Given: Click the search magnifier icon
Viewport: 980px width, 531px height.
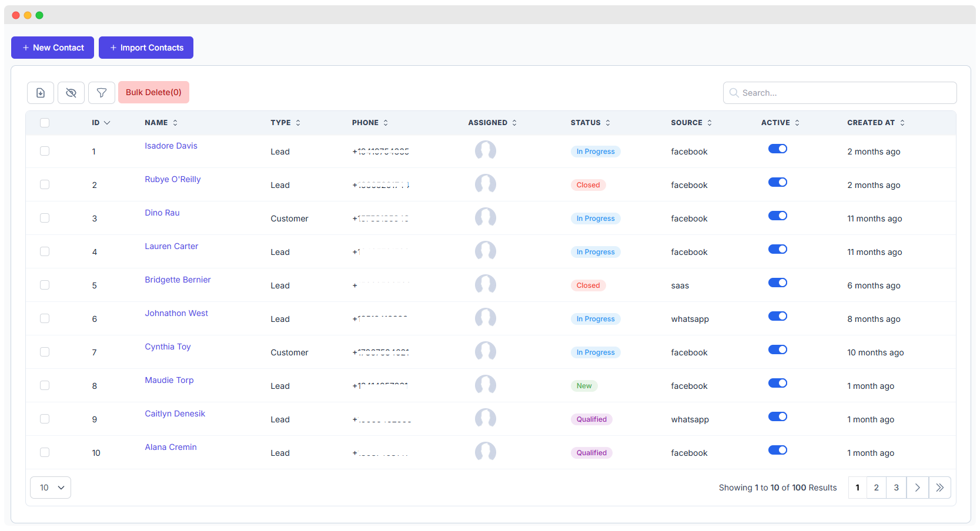Looking at the screenshot, I should (734, 92).
